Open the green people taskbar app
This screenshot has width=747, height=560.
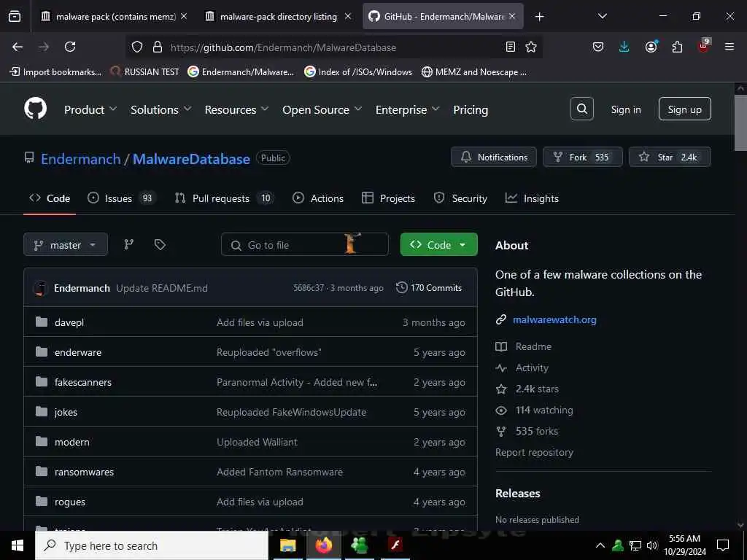pyautogui.click(x=359, y=545)
